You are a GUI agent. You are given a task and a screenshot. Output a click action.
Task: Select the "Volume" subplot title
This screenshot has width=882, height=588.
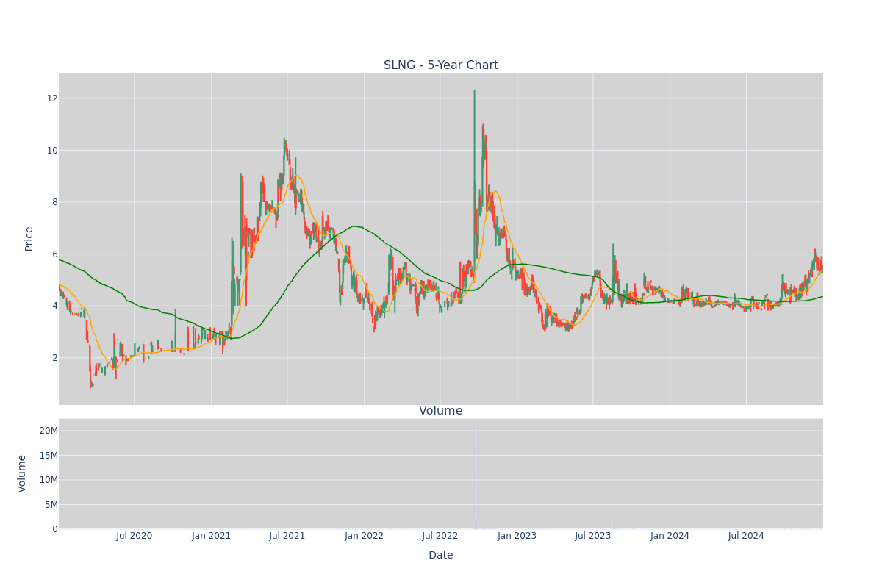pos(441,411)
